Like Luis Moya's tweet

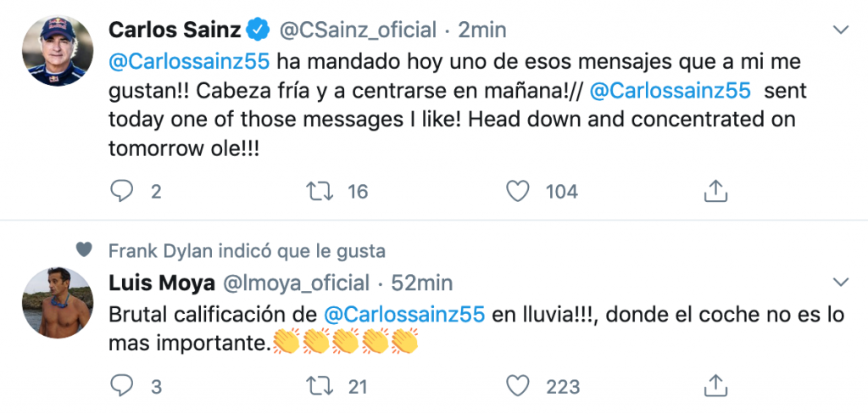[x=518, y=386]
